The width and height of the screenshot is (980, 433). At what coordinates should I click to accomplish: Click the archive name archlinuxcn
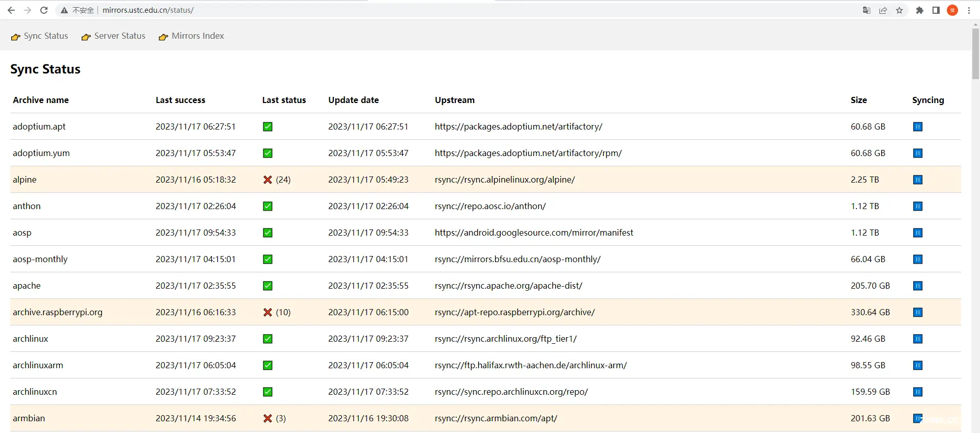click(x=35, y=392)
